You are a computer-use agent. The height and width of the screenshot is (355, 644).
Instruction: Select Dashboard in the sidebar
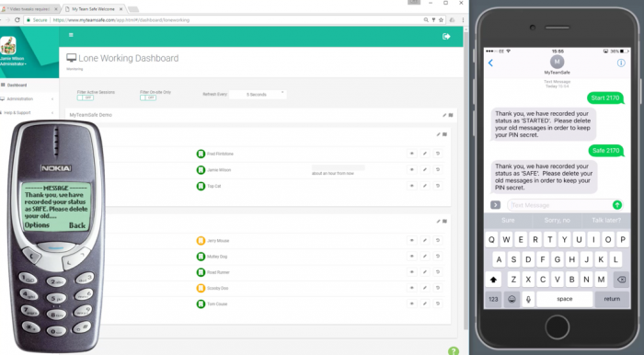17,85
